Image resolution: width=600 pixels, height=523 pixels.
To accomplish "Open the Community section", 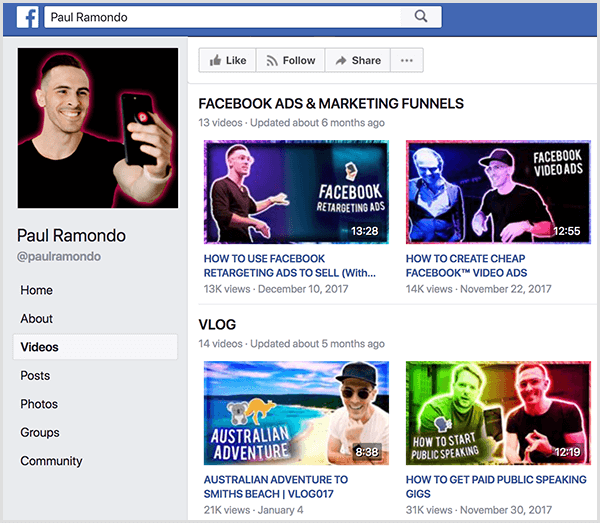I will [x=51, y=461].
